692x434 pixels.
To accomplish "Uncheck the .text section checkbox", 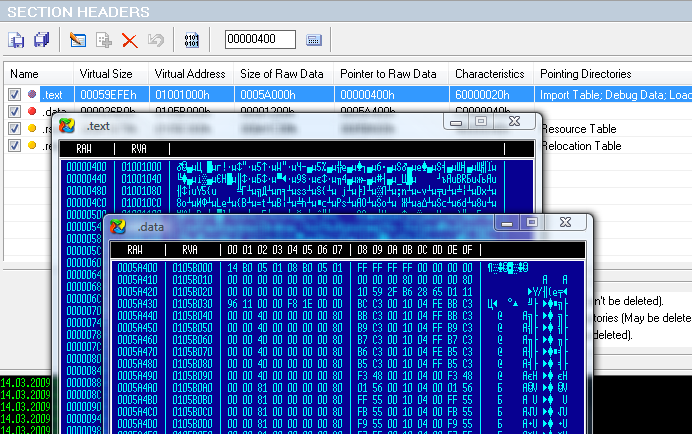I will pos(15,95).
